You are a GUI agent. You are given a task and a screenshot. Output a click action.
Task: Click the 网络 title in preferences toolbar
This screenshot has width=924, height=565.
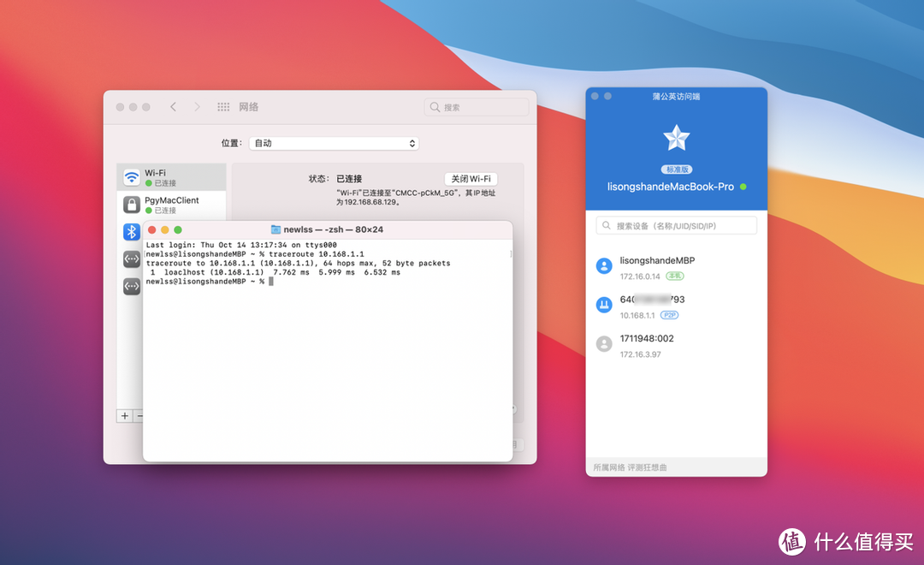249,107
